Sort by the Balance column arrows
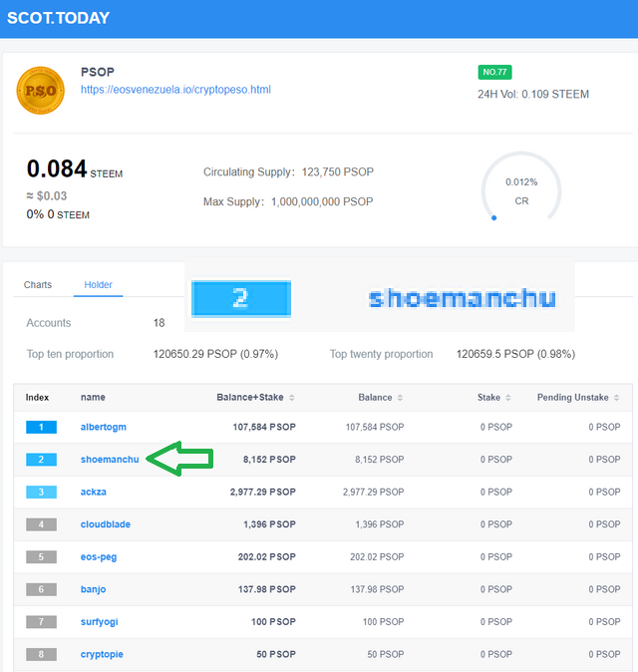The image size is (638, 672). 400,398
